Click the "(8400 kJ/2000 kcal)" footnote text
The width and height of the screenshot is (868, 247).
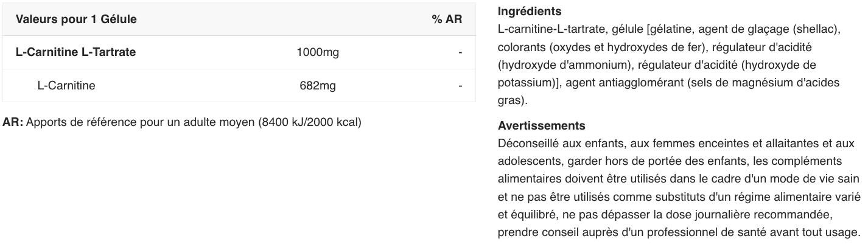310,122
